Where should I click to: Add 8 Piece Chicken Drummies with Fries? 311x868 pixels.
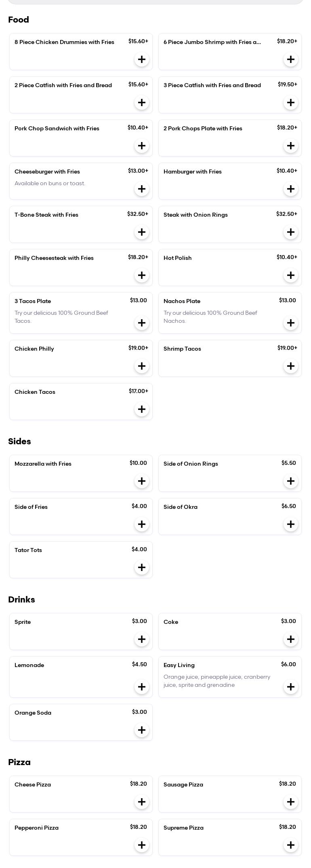point(141,59)
